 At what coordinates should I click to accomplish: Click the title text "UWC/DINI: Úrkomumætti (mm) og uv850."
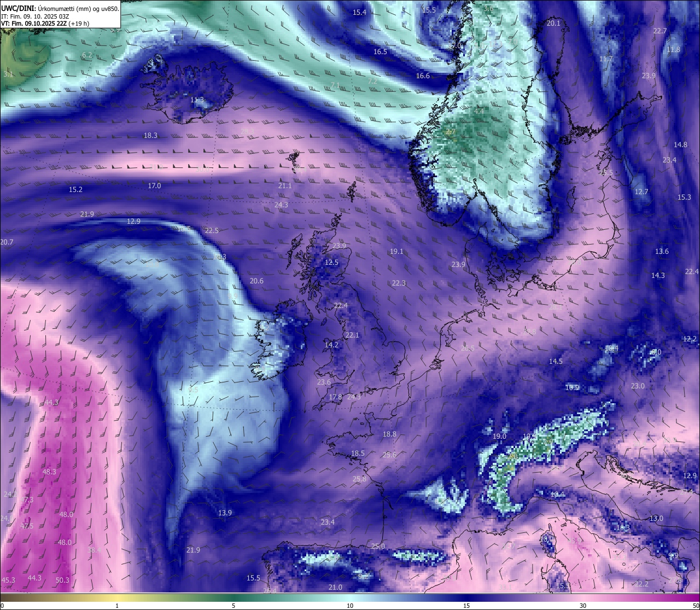(60, 8)
